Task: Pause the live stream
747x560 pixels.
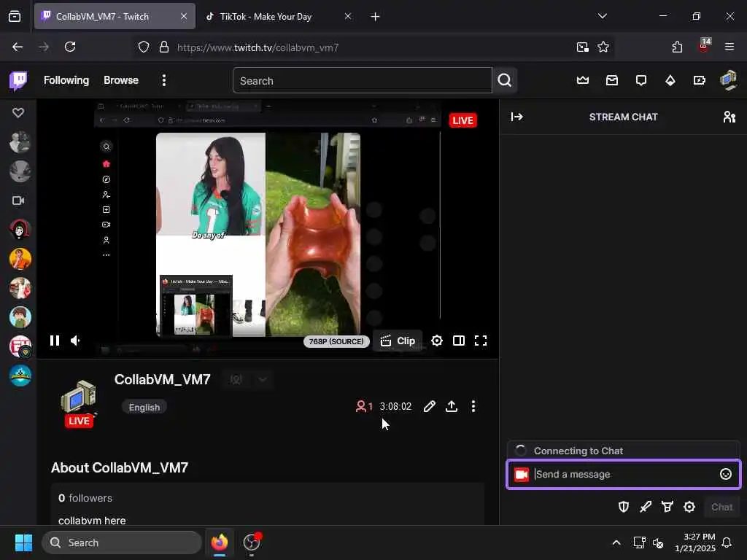Action: [54, 341]
